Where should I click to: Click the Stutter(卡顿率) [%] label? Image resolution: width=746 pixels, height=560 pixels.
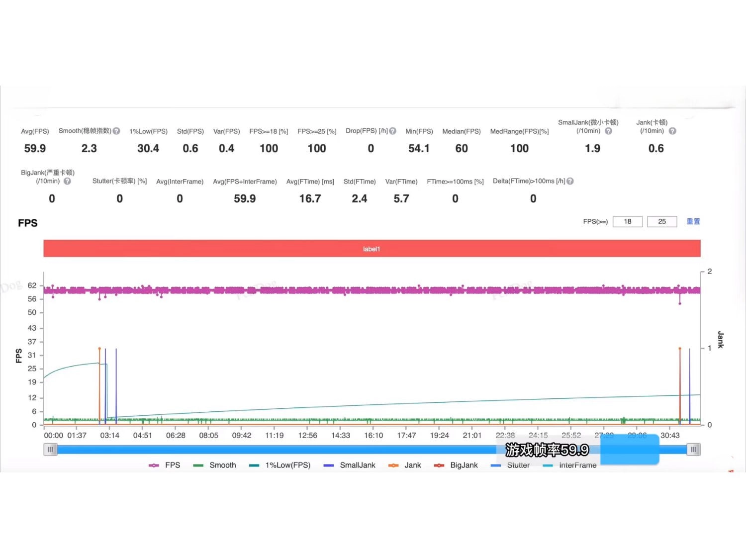(120, 182)
